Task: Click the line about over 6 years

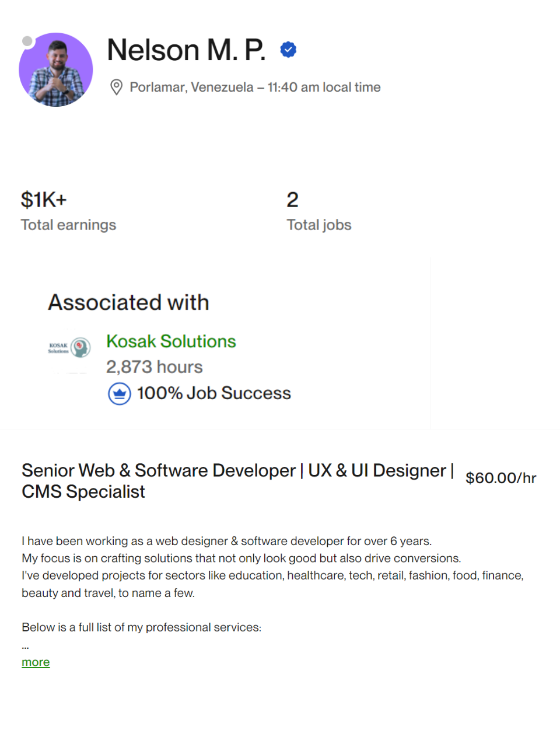Action: tap(227, 542)
